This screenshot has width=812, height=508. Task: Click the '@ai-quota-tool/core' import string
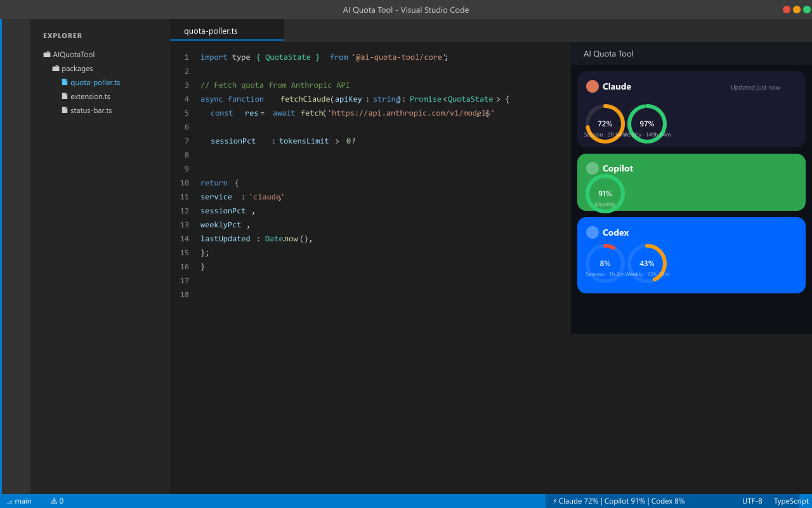point(398,57)
